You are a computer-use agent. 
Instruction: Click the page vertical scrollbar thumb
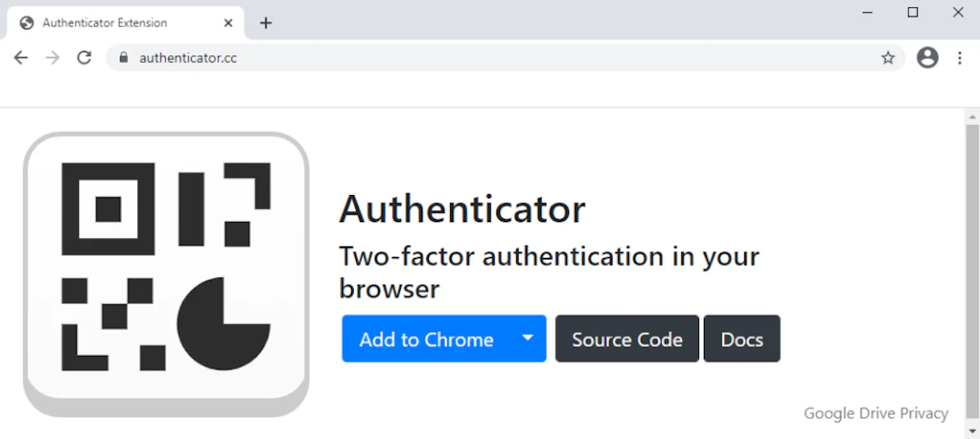pos(972,273)
